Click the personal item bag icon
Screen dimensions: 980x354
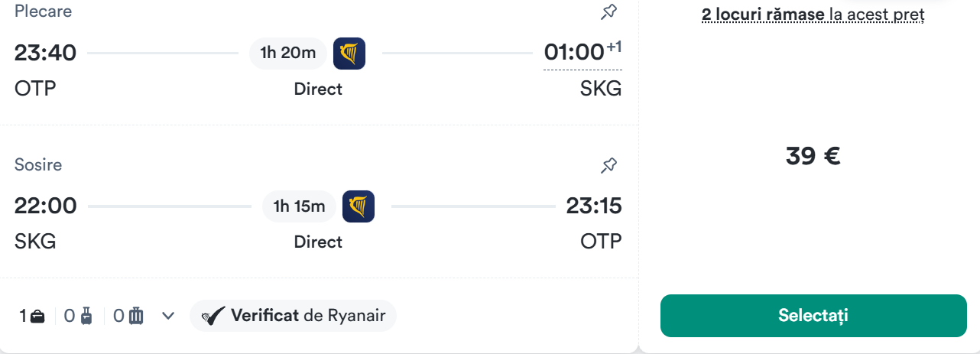pos(38,316)
